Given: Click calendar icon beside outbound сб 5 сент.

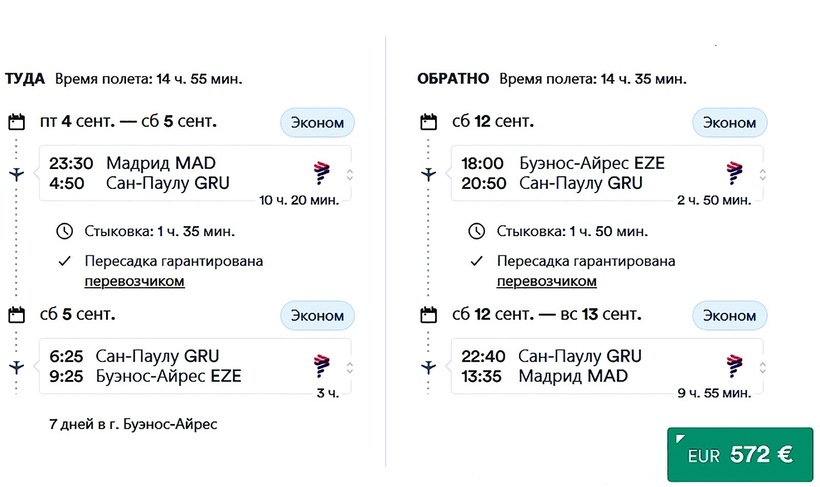Looking at the screenshot, I should [16, 314].
